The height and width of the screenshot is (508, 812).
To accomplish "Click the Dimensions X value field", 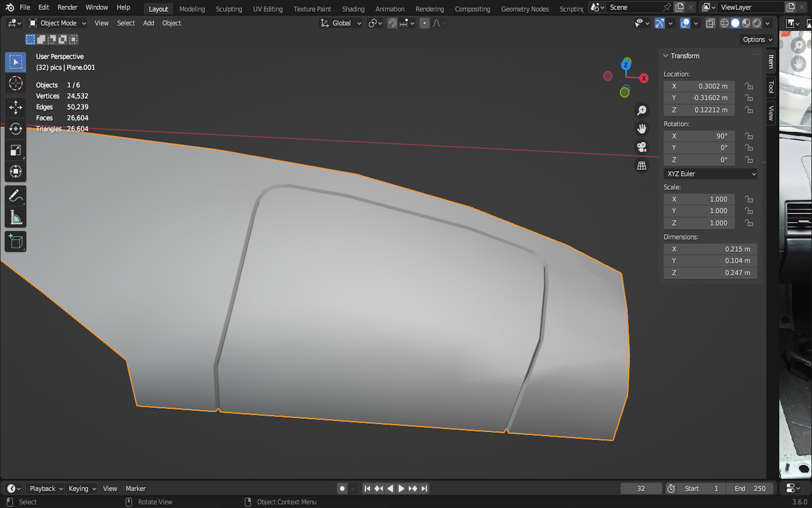I will coord(710,249).
